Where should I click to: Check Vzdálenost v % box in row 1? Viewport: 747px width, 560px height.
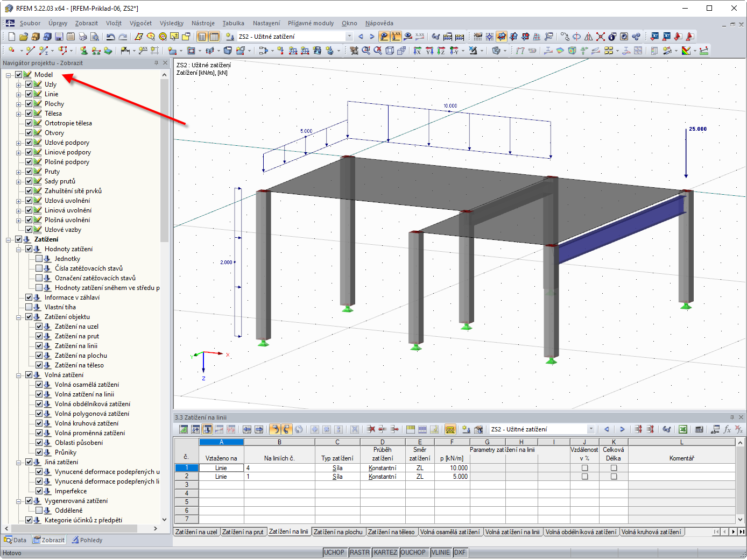[585, 468]
